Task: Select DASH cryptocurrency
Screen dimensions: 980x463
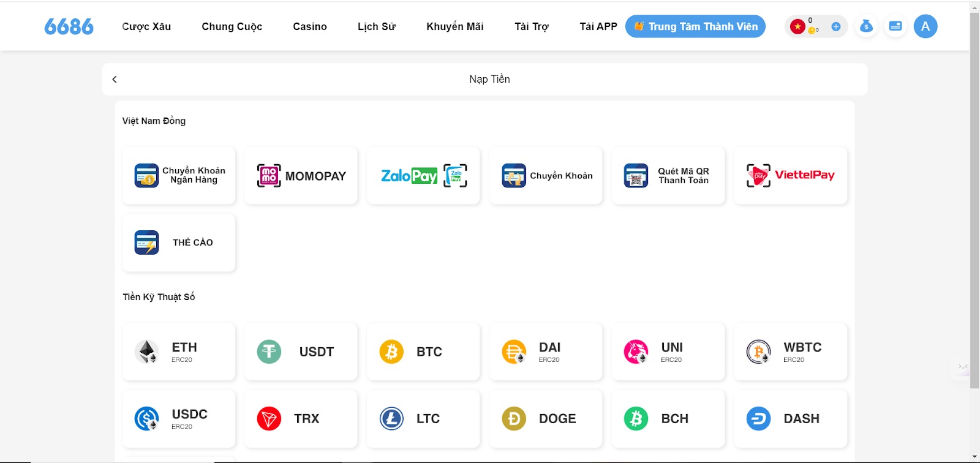Action: (x=791, y=419)
